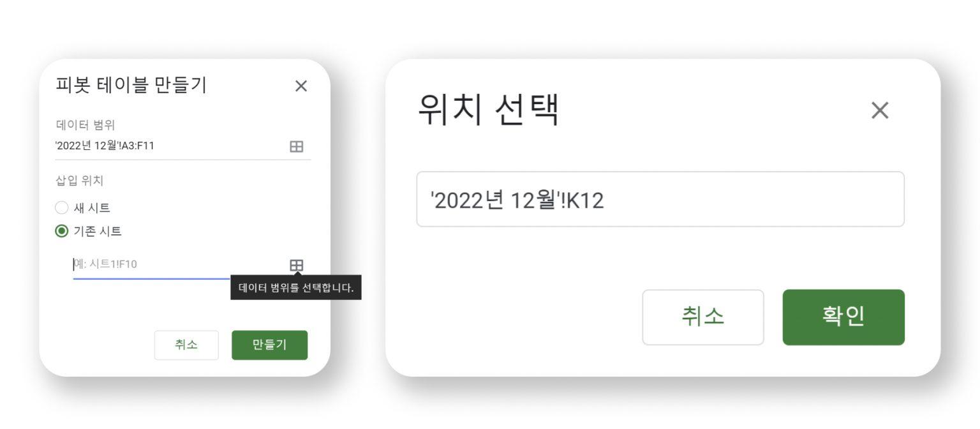Click the 새 시트 option label text

pos(93,207)
